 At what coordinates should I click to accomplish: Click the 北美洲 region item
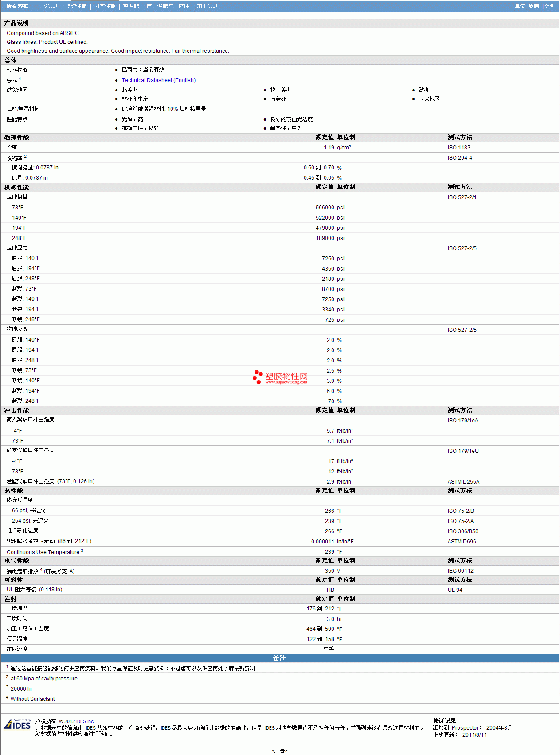[129, 90]
